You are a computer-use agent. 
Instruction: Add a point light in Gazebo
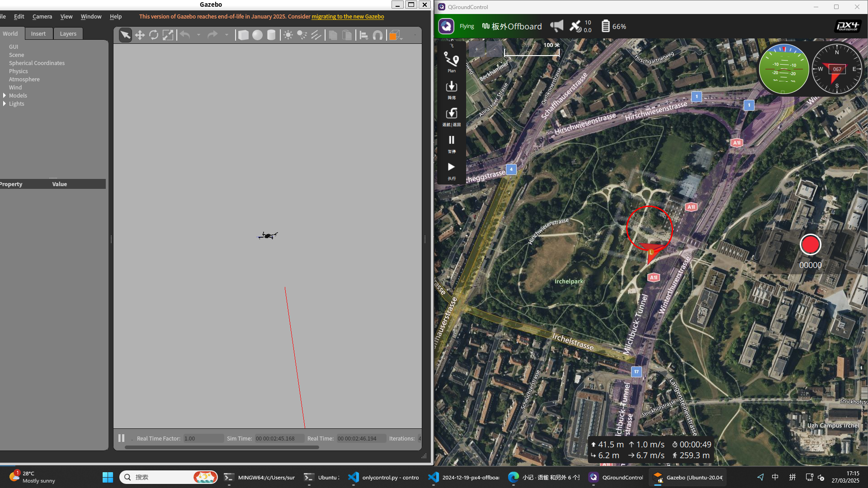(x=288, y=35)
